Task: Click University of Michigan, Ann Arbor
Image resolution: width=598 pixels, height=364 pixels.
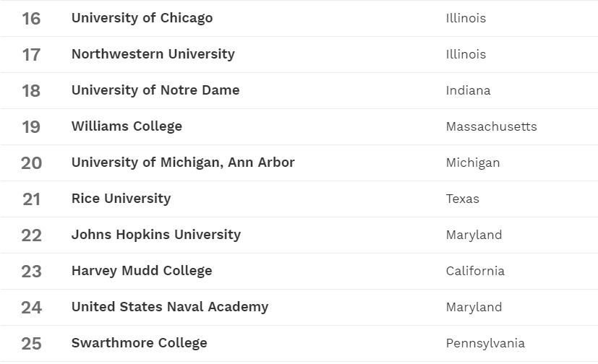Action: [182, 162]
